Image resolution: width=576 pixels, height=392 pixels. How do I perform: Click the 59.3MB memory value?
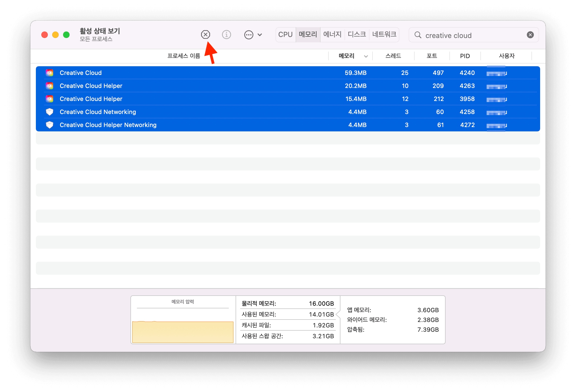pyautogui.click(x=356, y=73)
